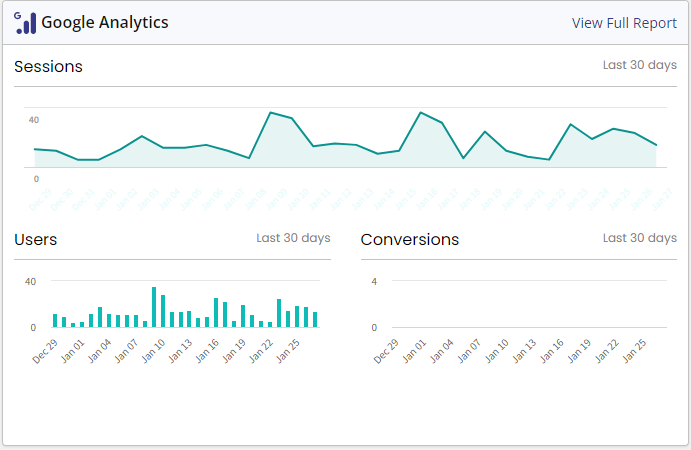The height and width of the screenshot is (450, 691).
Task: Click the Jan 07 label under Conversions chart
Action: pos(469,351)
